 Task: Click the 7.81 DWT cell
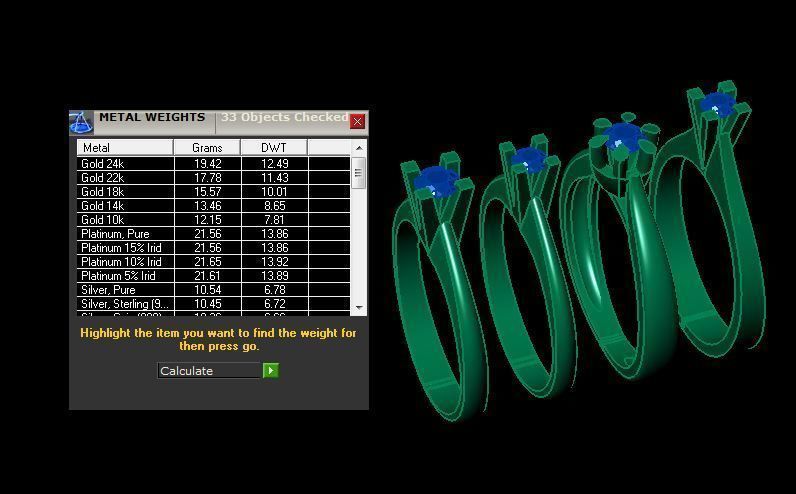pos(275,220)
